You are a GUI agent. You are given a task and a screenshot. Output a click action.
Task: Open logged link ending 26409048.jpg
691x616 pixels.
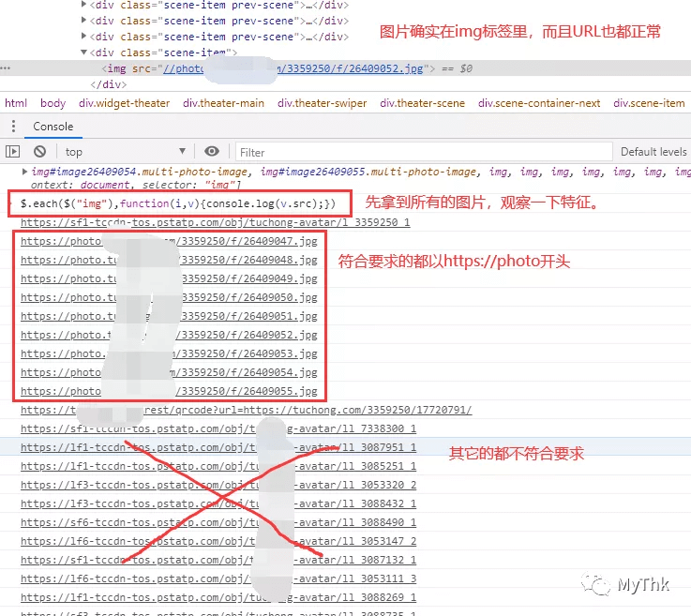[169, 260]
